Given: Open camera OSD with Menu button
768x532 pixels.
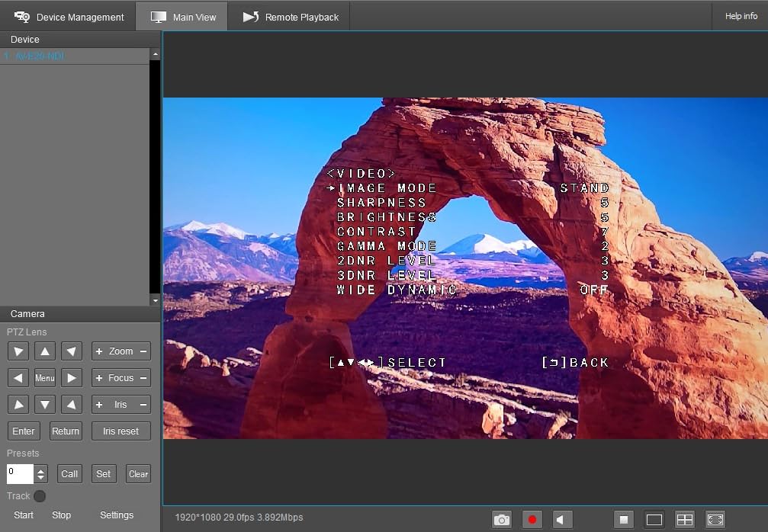Looking at the screenshot, I should (44, 378).
